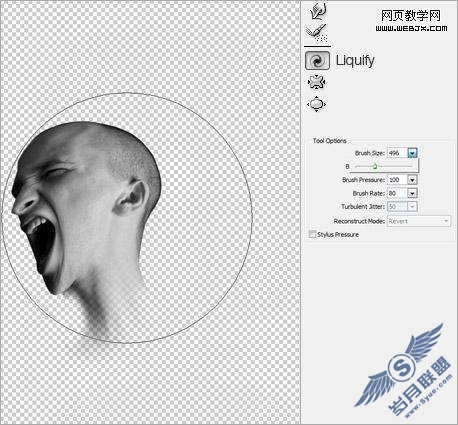The image size is (458, 425).
Task: Click the Brush Rate label
Action: coord(369,193)
